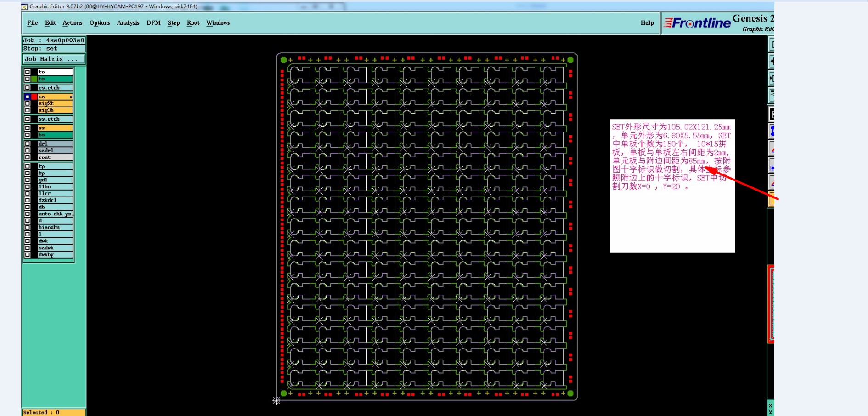Select layer name '11bo'
This screenshot has width=868, height=416.
(x=55, y=187)
